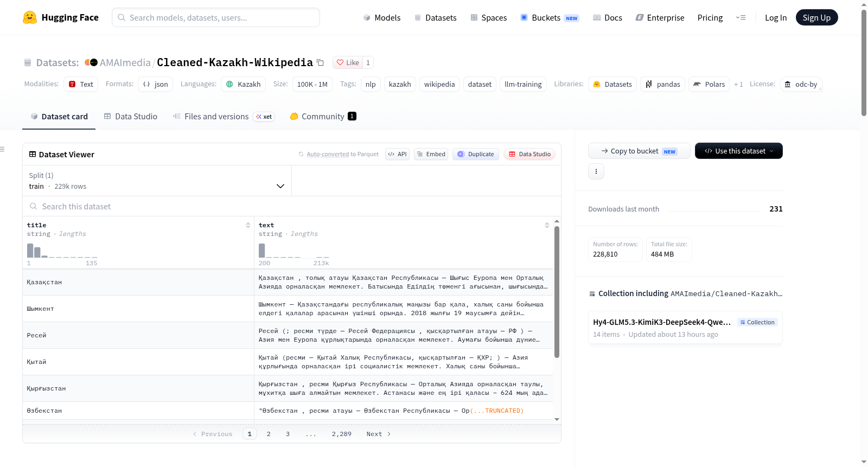This screenshot has height=467, width=868.
Task: Select the 100K - 1M size tag
Action: pyautogui.click(x=312, y=84)
